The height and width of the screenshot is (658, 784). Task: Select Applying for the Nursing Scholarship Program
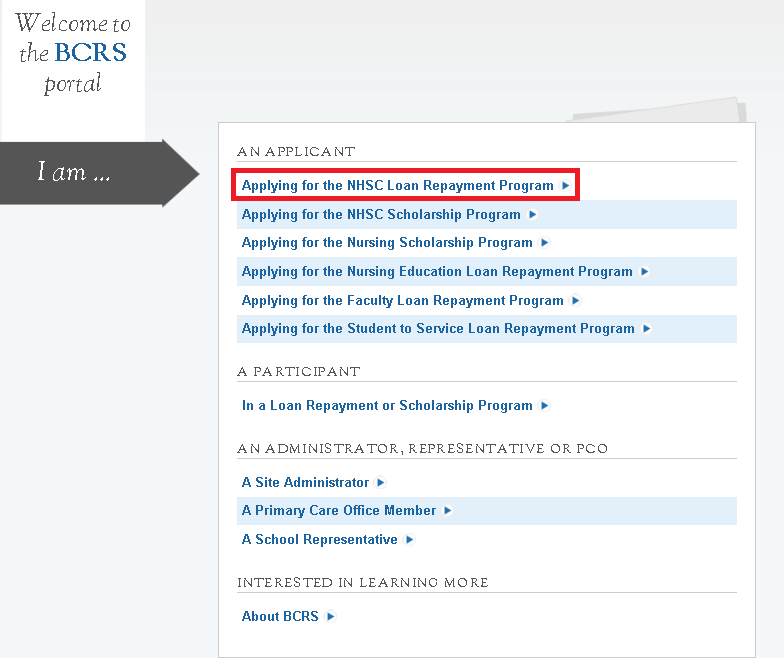(387, 242)
